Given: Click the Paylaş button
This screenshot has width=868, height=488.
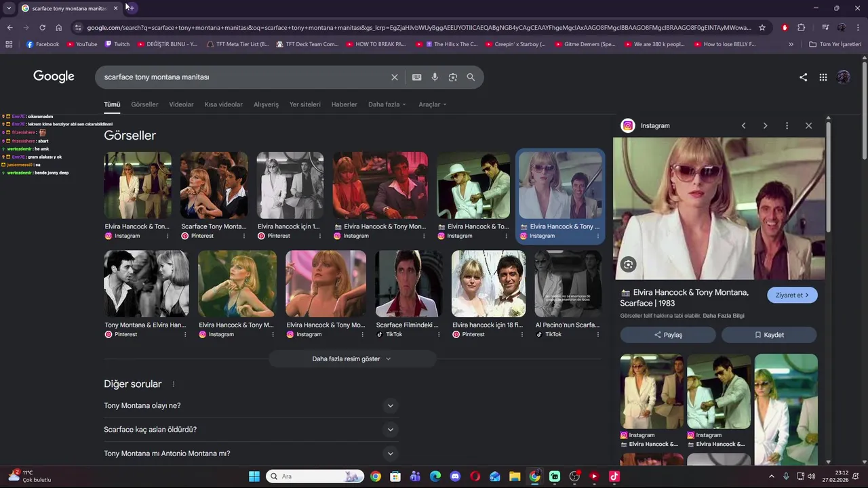Looking at the screenshot, I should click(x=668, y=335).
